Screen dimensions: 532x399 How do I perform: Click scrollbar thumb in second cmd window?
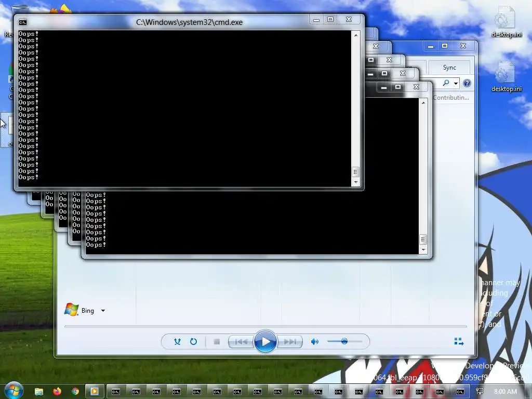(423, 240)
